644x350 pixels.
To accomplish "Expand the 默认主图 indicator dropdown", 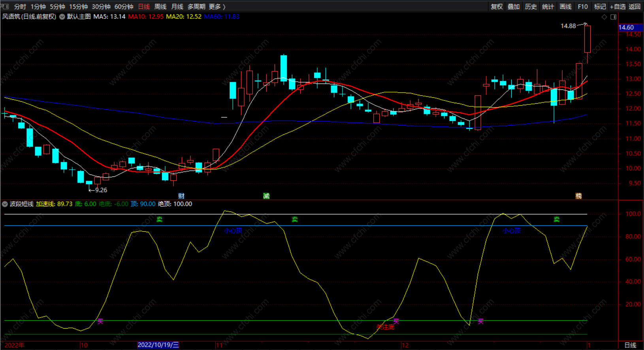I will pos(62,17).
